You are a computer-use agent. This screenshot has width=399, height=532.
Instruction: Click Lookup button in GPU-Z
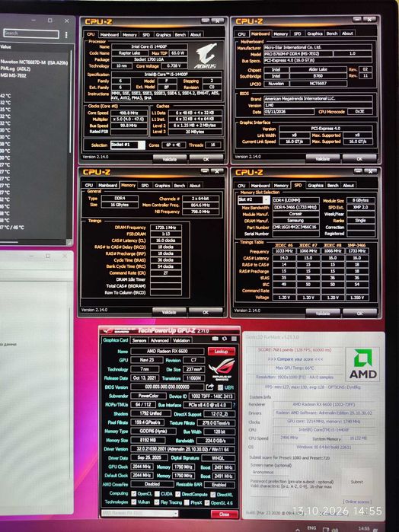(221, 351)
